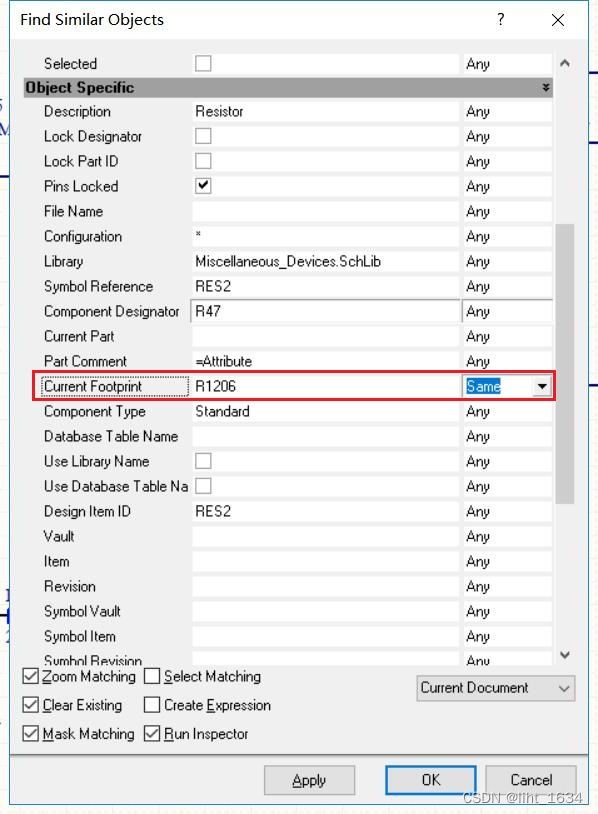Screen dimensions: 598x814
Task: Toggle the Use Library Name checkbox
Action: (x=203, y=461)
